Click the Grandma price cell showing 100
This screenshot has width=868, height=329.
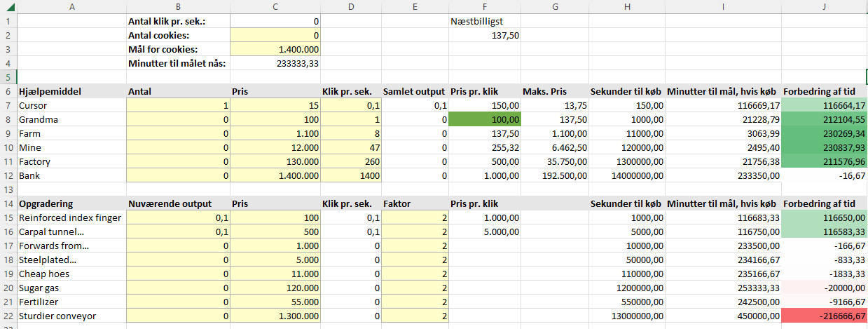(x=275, y=119)
